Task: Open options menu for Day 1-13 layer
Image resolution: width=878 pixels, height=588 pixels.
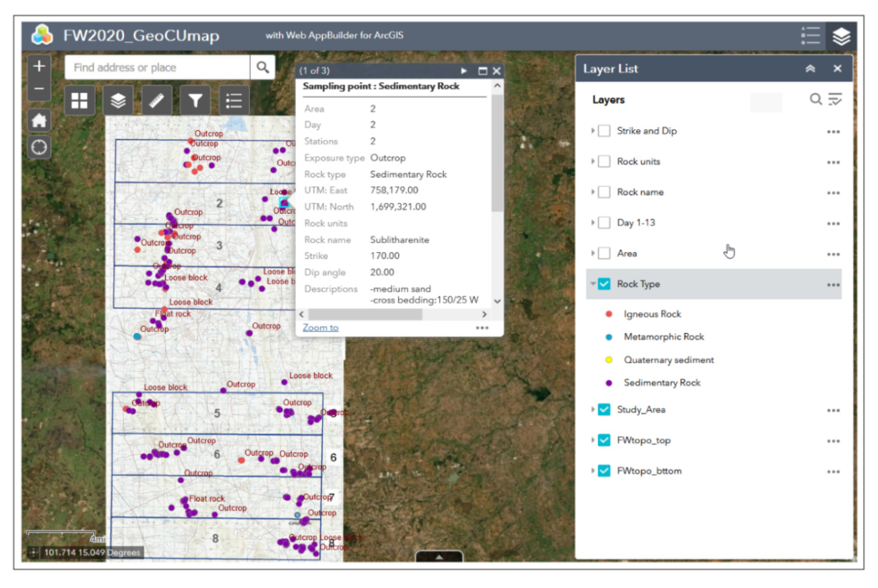Action: coord(833,223)
